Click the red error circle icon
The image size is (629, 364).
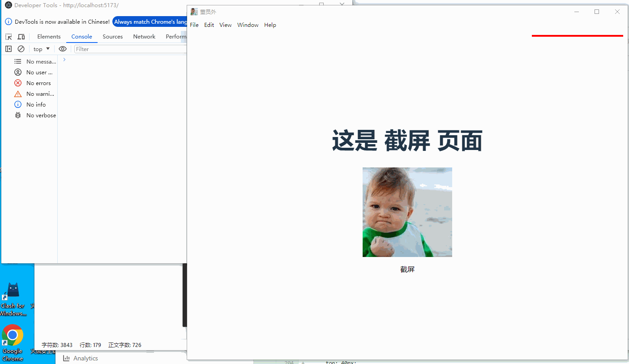[18, 83]
